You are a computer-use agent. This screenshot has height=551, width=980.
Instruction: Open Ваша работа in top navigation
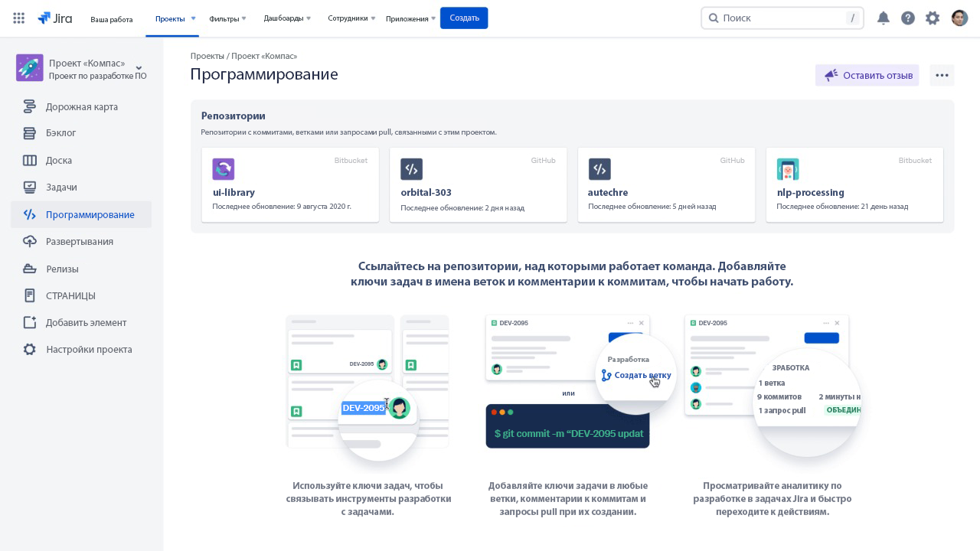(111, 19)
